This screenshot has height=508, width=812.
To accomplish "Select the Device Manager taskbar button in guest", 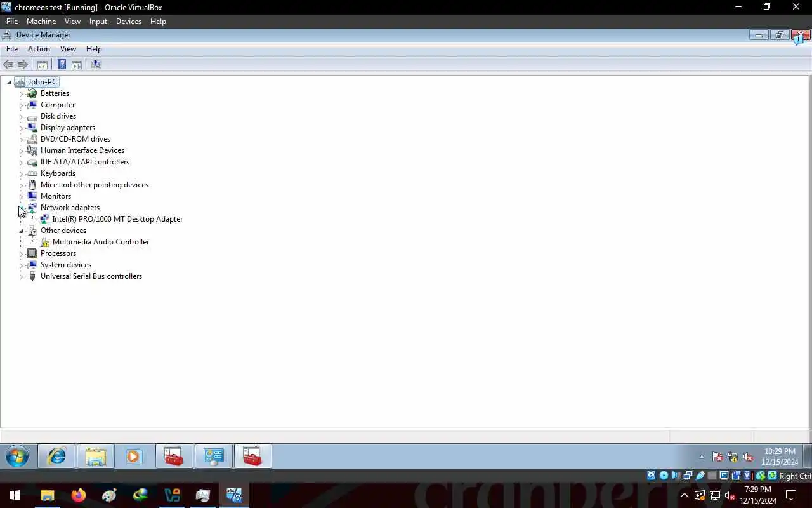I will tap(252, 456).
